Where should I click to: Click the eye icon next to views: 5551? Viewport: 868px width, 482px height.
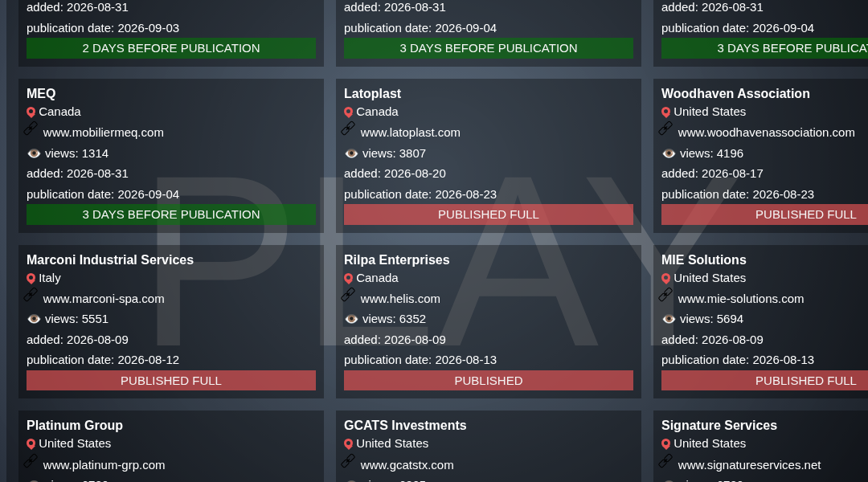click(34, 319)
